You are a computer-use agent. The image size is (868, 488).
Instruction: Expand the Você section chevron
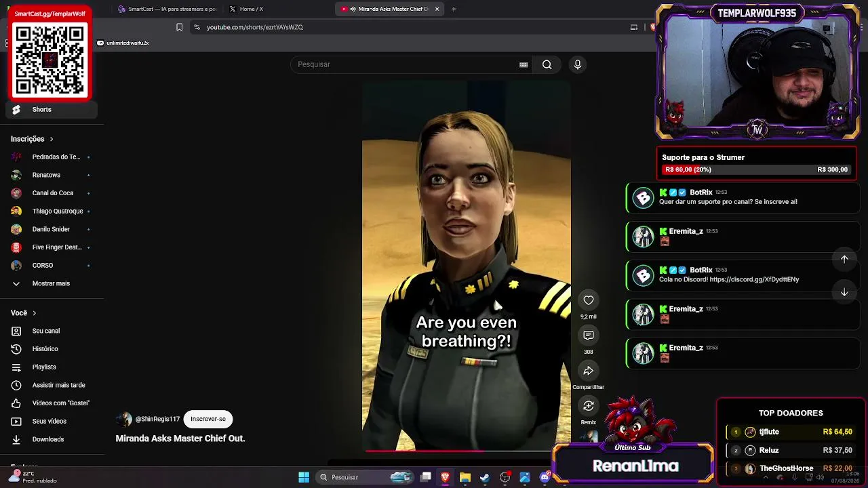[34, 313]
